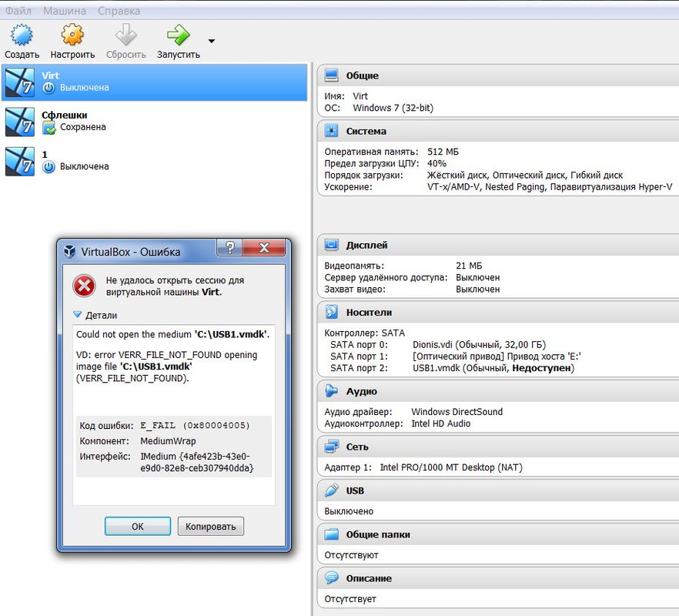This screenshot has width=679, height=616.
Task: Open the Носители section header
Action: coord(499,312)
